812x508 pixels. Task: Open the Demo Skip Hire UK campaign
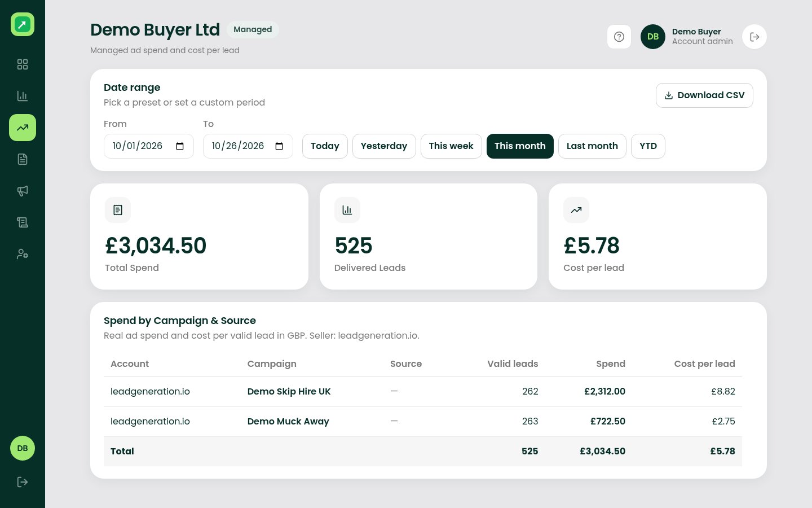click(289, 392)
